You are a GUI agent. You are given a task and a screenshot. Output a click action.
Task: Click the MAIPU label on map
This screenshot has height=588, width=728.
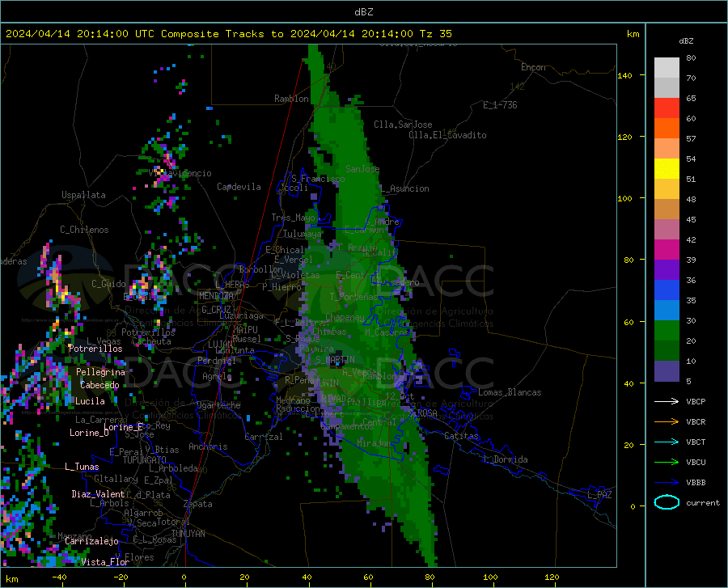(245, 329)
